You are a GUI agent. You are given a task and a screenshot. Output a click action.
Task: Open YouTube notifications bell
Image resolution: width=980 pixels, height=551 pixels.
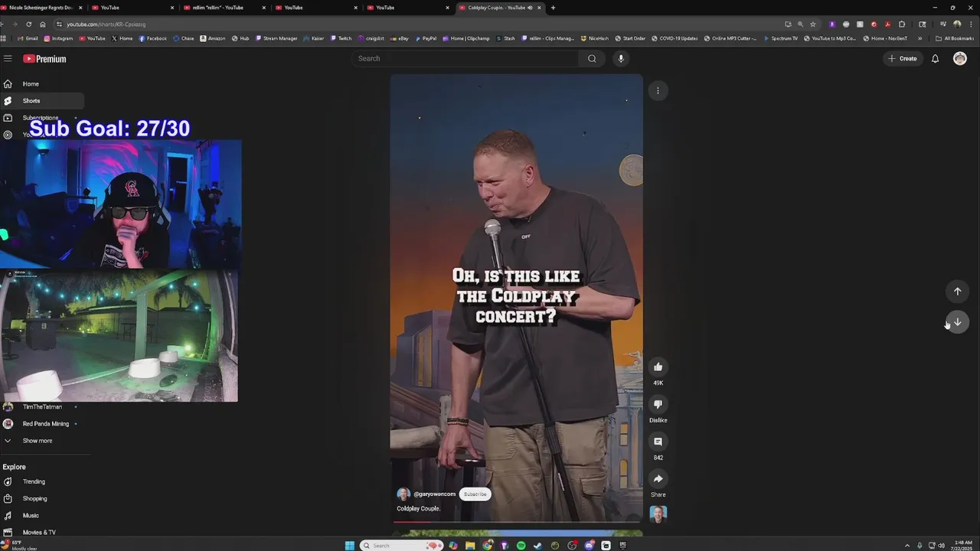click(935, 58)
